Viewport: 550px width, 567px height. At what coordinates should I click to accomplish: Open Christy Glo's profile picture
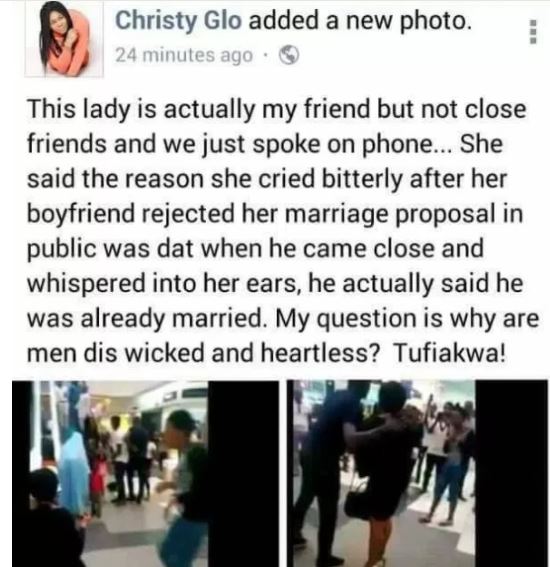[64, 39]
